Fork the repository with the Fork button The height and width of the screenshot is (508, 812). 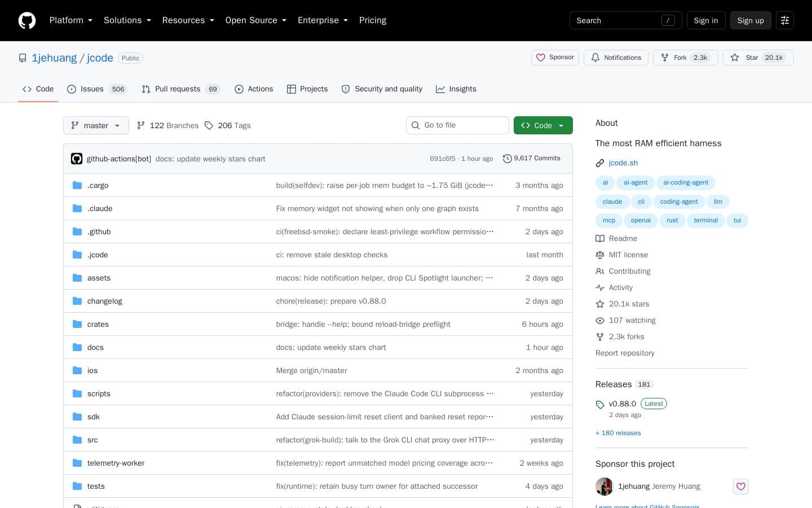click(x=685, y=58)
